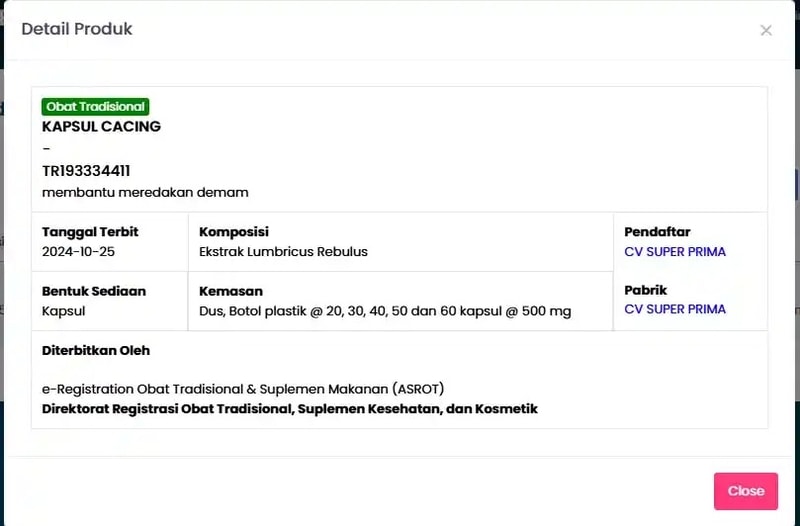Select the Dus, Botol plastik packaging description
The height and width of the screenshot is (526, 800).
point(385,311)
